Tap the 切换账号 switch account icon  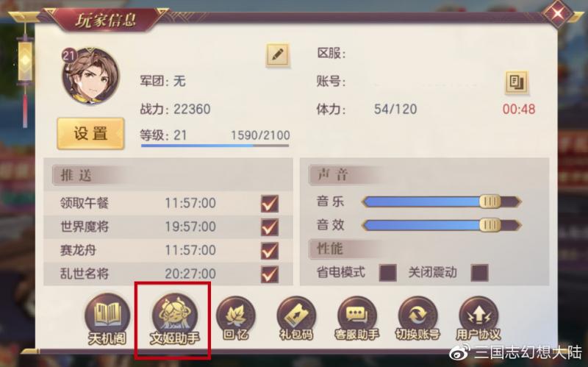pyautogui.click(x=417, y=318)
